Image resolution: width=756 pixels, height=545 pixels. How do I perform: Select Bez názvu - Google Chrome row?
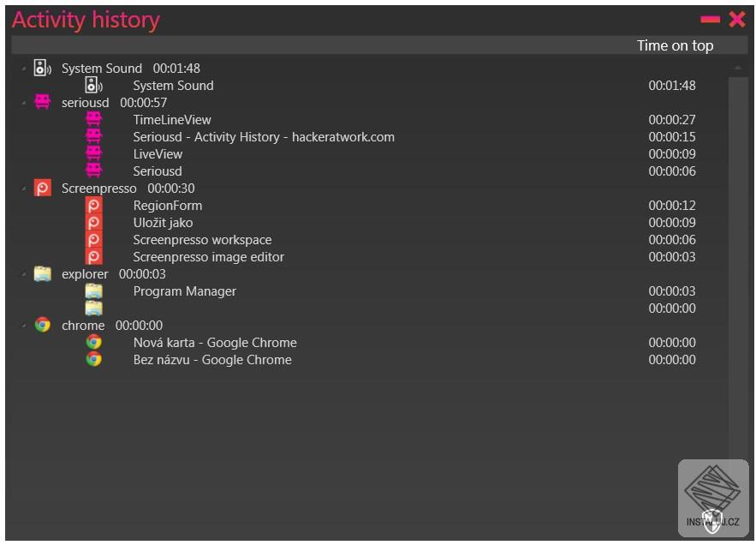click(211, 360)
